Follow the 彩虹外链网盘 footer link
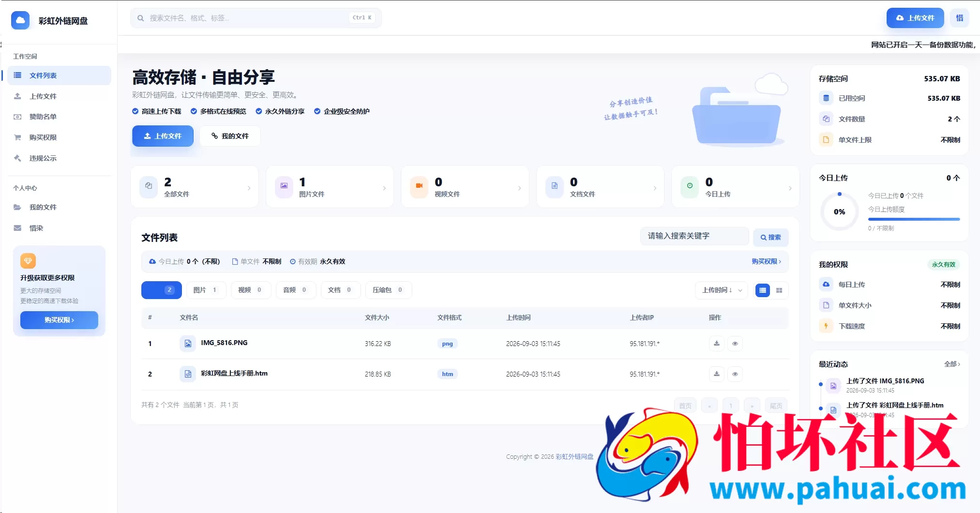This screenshot has height=513, width=980. tap(574, 456)
